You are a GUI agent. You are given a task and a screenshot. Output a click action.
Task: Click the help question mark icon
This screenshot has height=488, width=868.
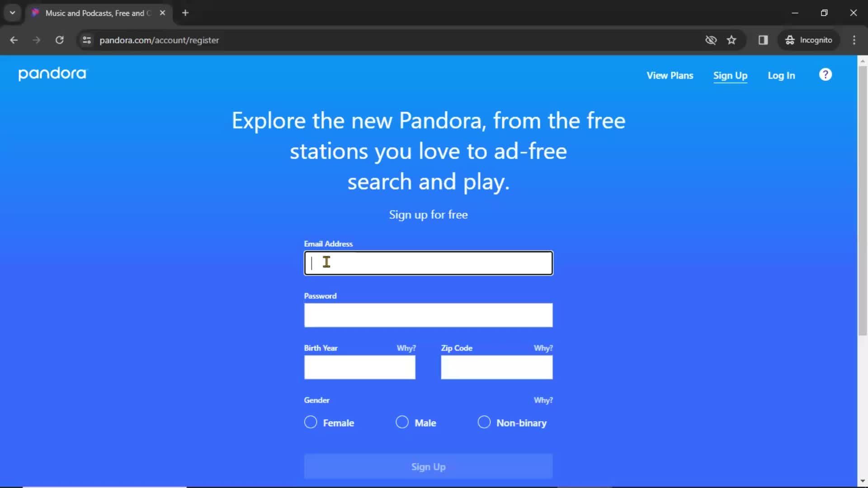point(826,75)
